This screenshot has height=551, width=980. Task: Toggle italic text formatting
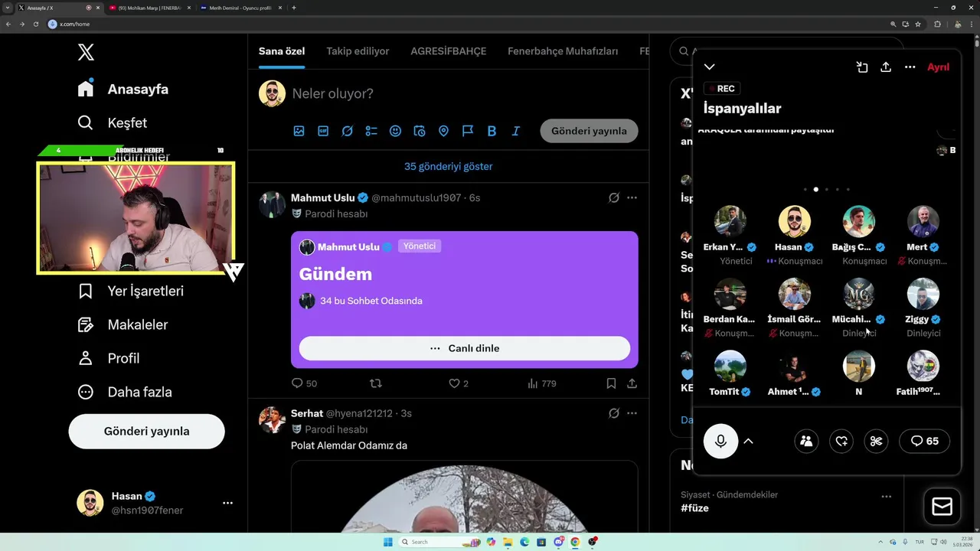516,131
